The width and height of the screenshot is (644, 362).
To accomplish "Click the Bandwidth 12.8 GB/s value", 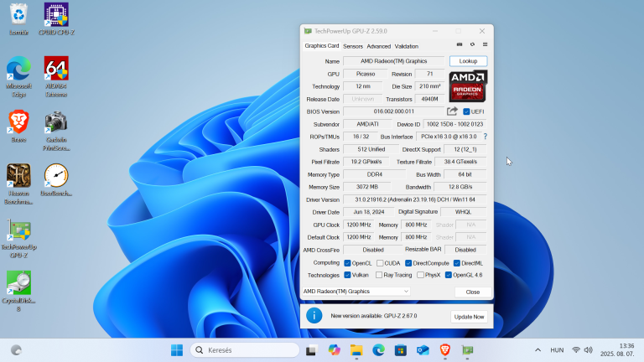I will pos(460,187).
